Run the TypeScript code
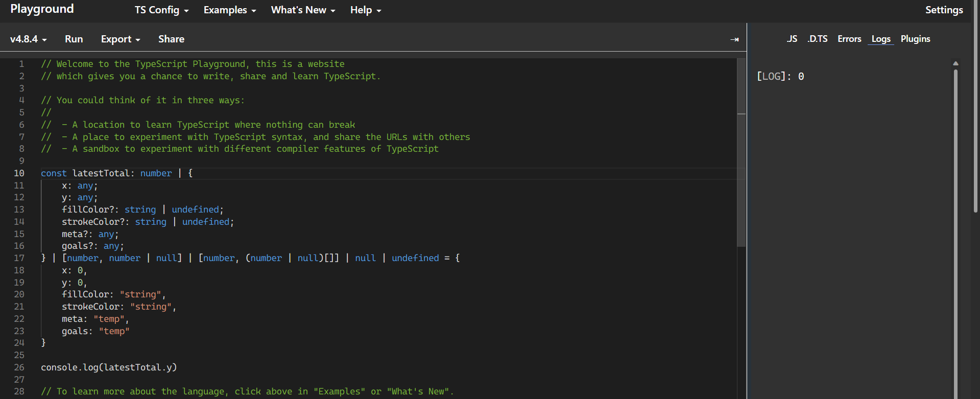The height and width of the screenshot is (399, 980). click(x=74, y=39)
